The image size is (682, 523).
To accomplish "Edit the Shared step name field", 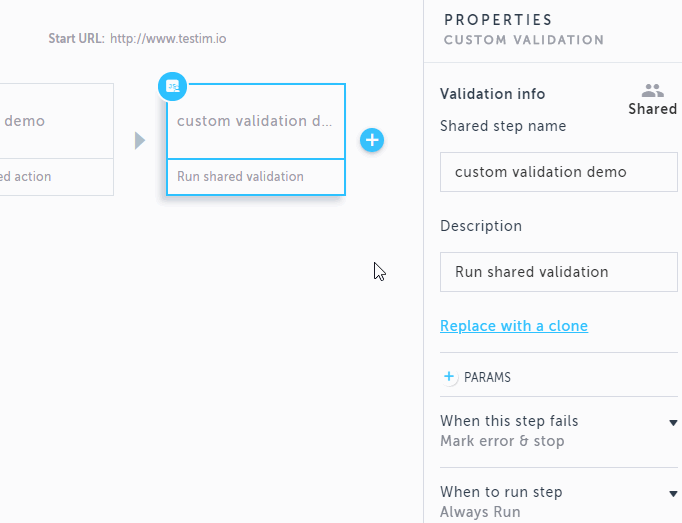I will click(x=558, y=172).
